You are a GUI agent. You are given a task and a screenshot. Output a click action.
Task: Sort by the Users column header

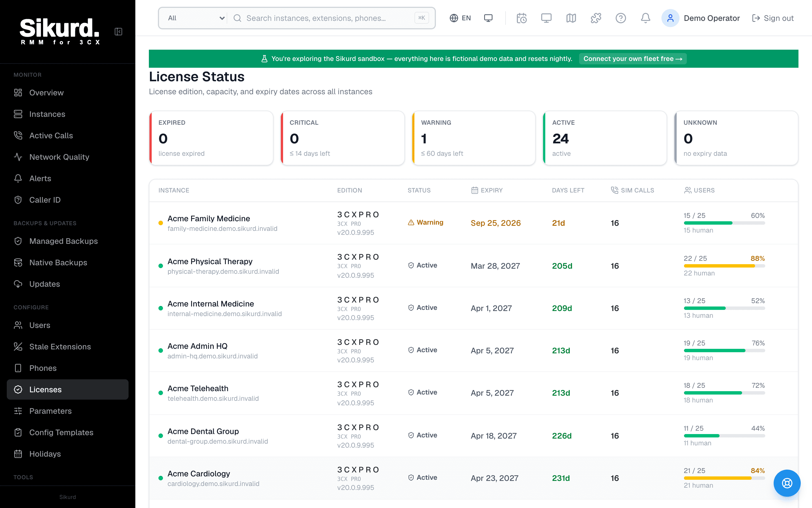click(x=699, y=190)
